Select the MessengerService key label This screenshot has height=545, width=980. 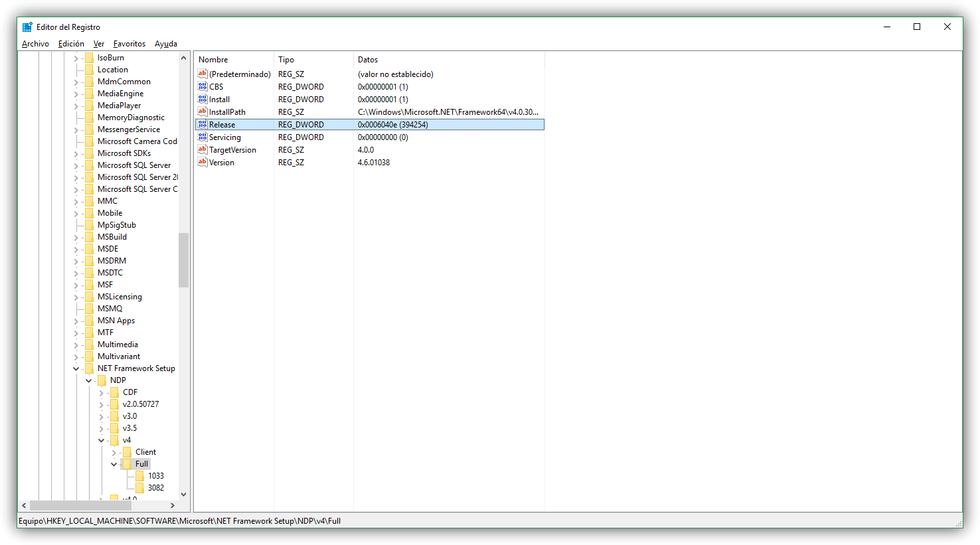[129, 129]
